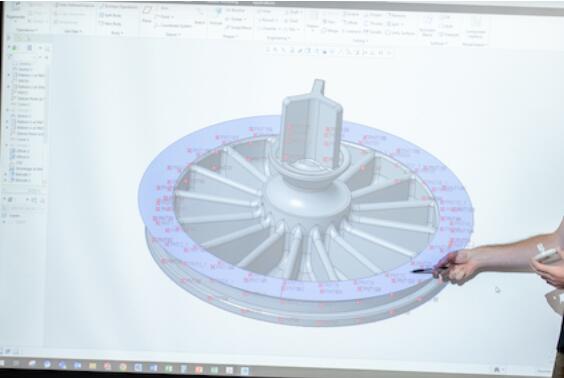The height and width of the screenshot is (378, 564).
Task: Select the Coordinate System datum tool
Action: point(173,26)
